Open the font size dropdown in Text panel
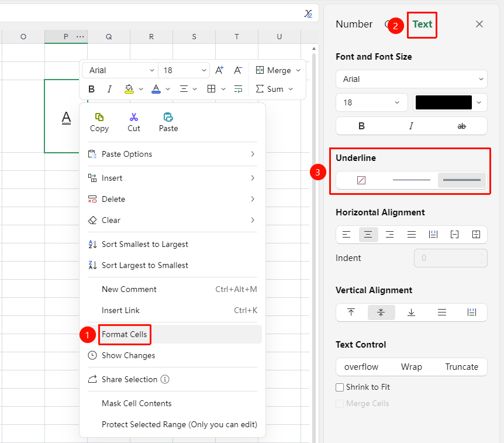Viewport: 504px width, 443px height. pyautogui.click(x=372, y=102)
